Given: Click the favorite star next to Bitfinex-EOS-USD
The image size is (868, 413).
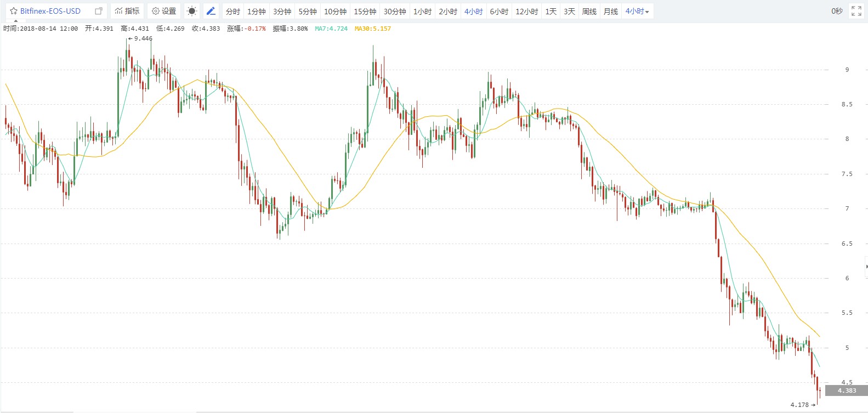Looking at the screenshot, I should [14, 11].
